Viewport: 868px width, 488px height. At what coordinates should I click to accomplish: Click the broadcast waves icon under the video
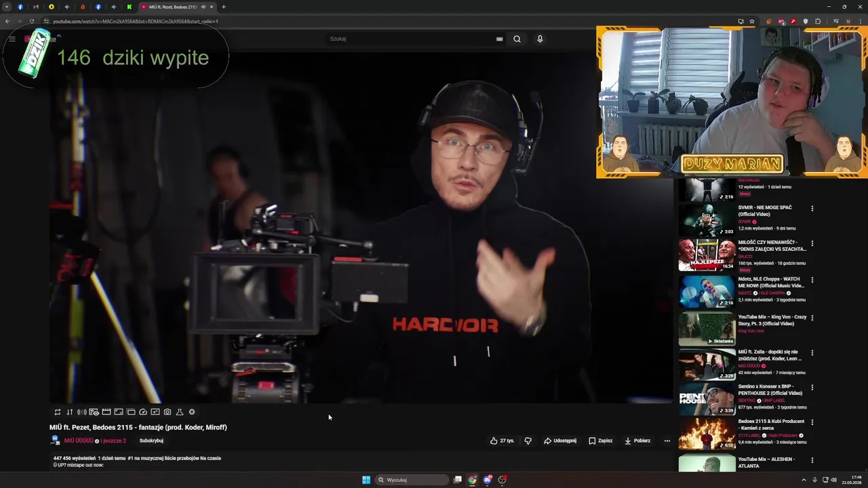[81, 412]
